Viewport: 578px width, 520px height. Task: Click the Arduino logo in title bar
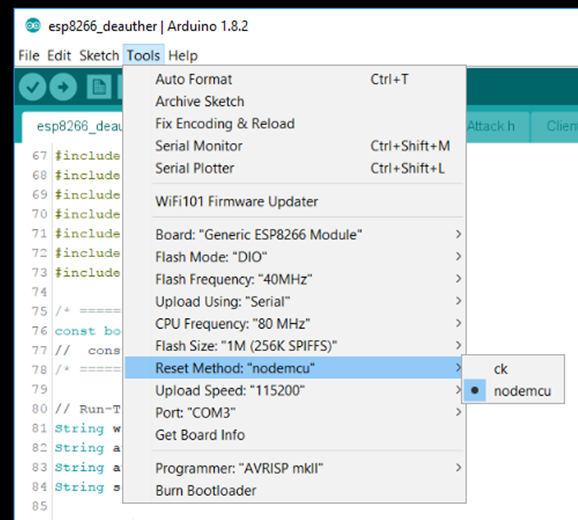point(33,26)
